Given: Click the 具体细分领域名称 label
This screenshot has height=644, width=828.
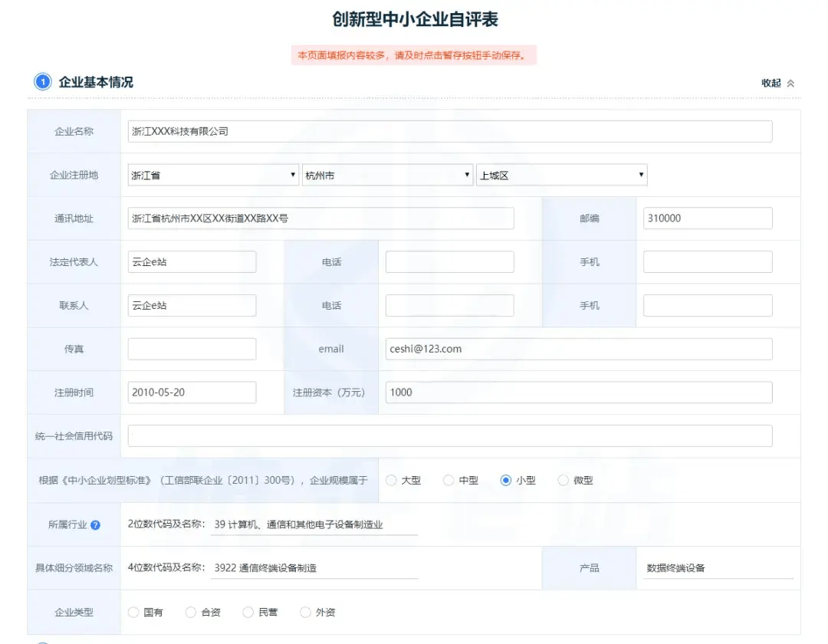Looking at the screenshot, I should coord(74,568).
